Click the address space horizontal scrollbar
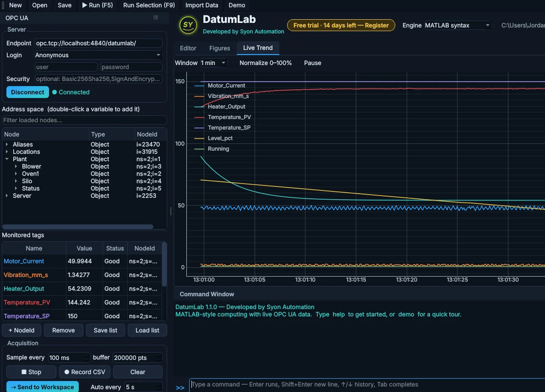The width and height of the screenshot is (545, 392). click(x=77, y=227)
